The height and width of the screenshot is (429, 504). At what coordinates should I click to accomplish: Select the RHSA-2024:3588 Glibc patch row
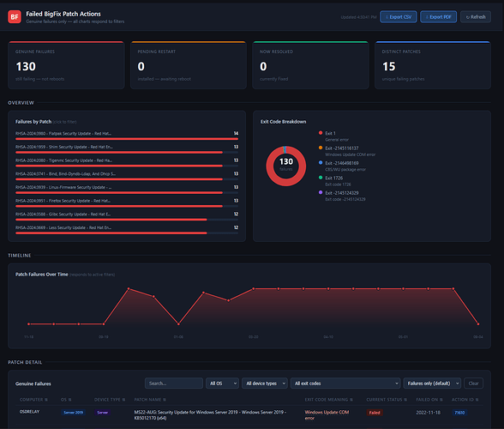click(127, 216)
